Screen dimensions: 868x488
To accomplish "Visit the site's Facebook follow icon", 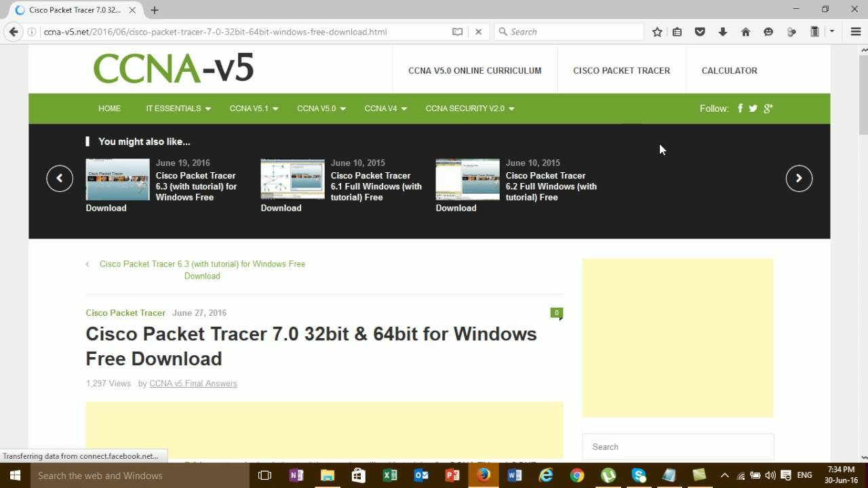I will click(740, 108).
